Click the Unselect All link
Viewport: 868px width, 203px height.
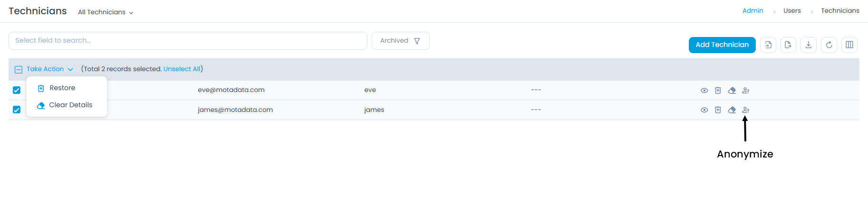tap(182, 69)
